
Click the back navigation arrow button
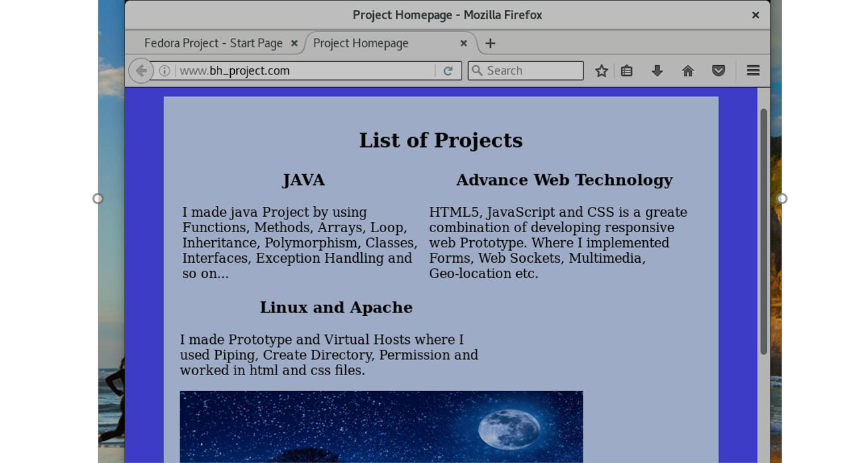(x=141, y=71)
